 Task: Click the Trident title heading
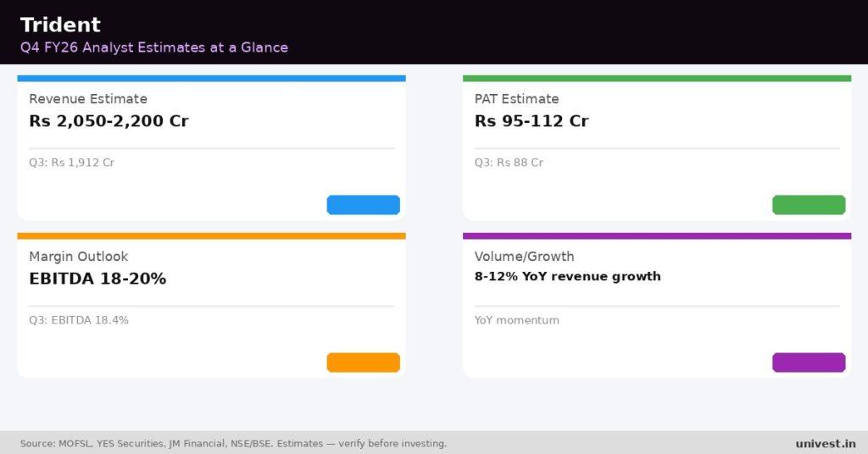point(60,25)
